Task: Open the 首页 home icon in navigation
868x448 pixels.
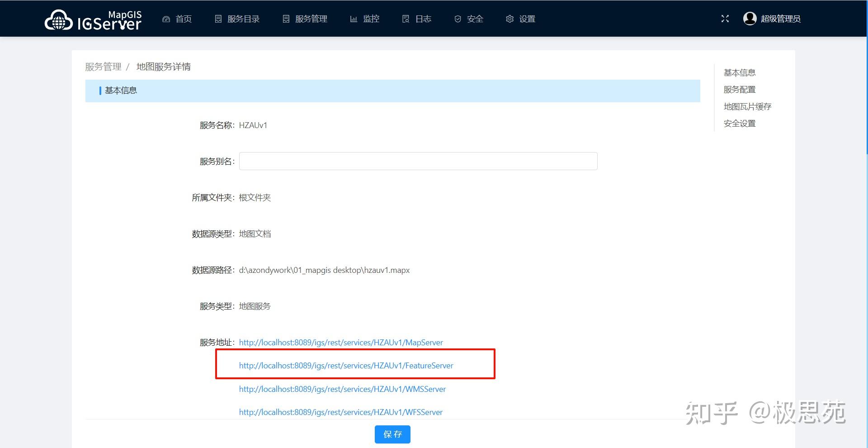Action: pyautogui.click(x=166, y=19)
